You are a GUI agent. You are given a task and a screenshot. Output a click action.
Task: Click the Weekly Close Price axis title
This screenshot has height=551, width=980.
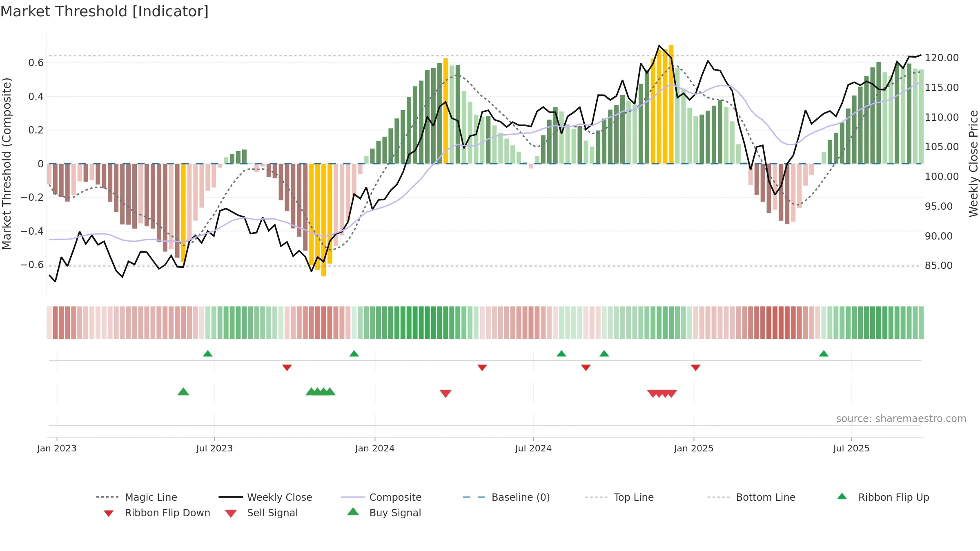pyautogui.click(x=973, y=163)
